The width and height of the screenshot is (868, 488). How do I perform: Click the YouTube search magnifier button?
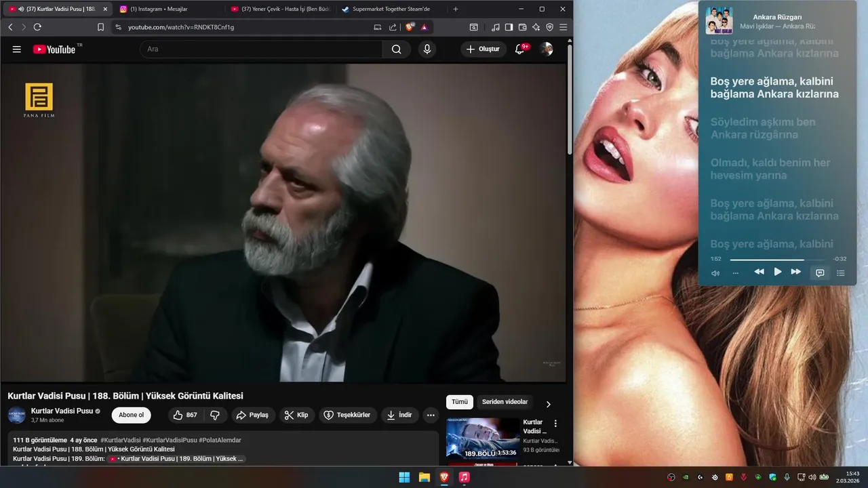397,49
